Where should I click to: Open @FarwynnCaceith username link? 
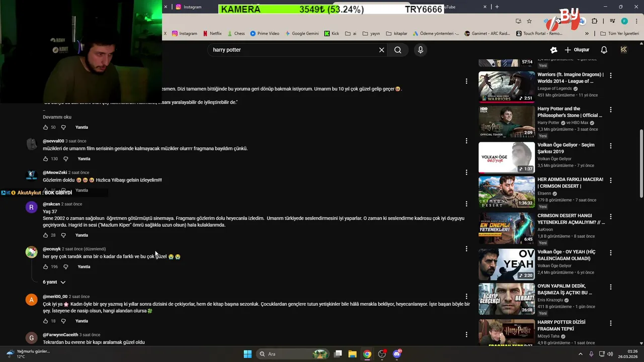tap(60, 335)
